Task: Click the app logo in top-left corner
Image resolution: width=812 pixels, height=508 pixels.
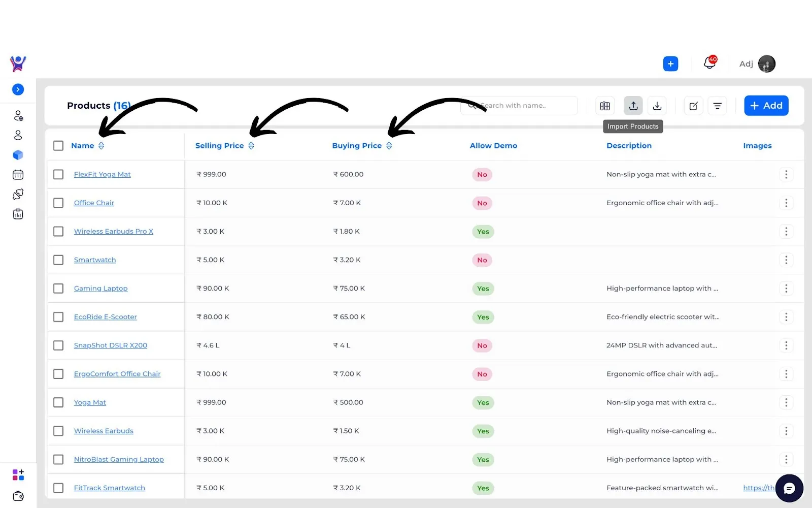Action: coord(18,63)
